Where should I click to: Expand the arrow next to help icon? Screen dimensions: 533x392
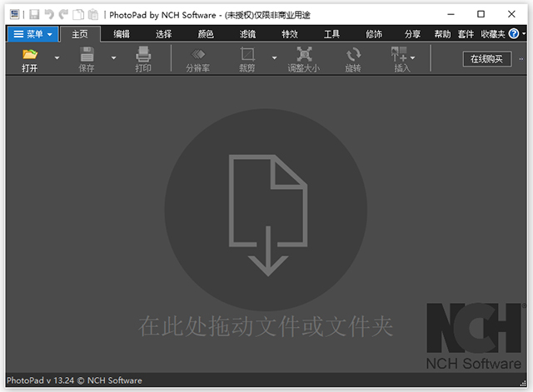pyautogui.click(x=524, y=33)
